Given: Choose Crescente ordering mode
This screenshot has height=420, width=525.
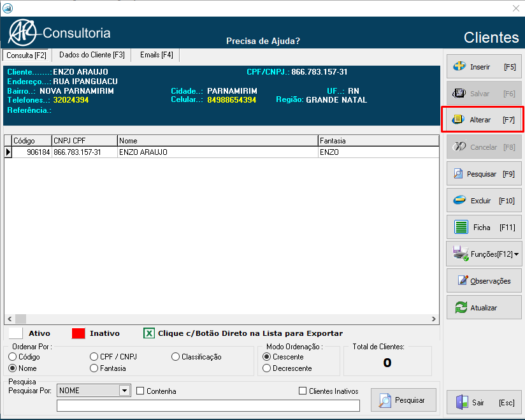Looking at the screenshot, I should [266, 357].
